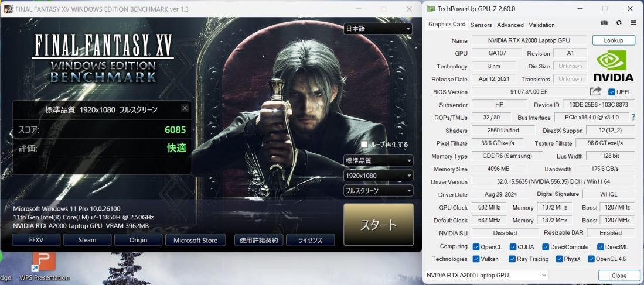Open GPU selection dropdown in GPU-Z

[x=487, y=275]
